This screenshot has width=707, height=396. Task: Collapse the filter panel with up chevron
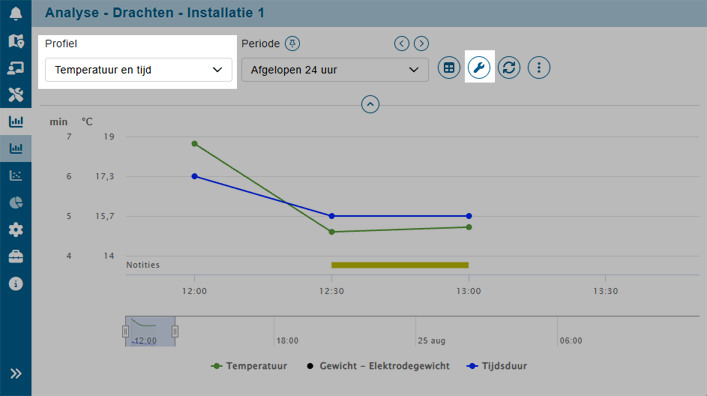tap(370, 105)
